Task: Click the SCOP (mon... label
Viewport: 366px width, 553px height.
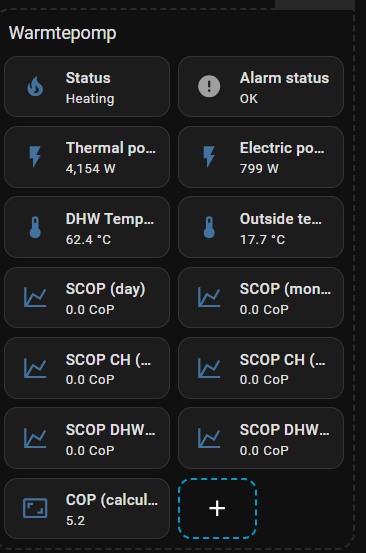Action: [x=285, y=289]
